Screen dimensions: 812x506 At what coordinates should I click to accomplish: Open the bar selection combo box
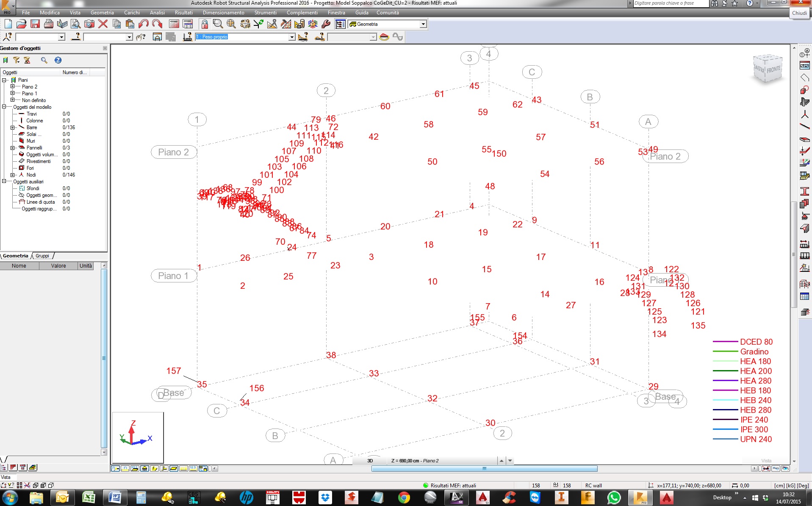[129, 37]
